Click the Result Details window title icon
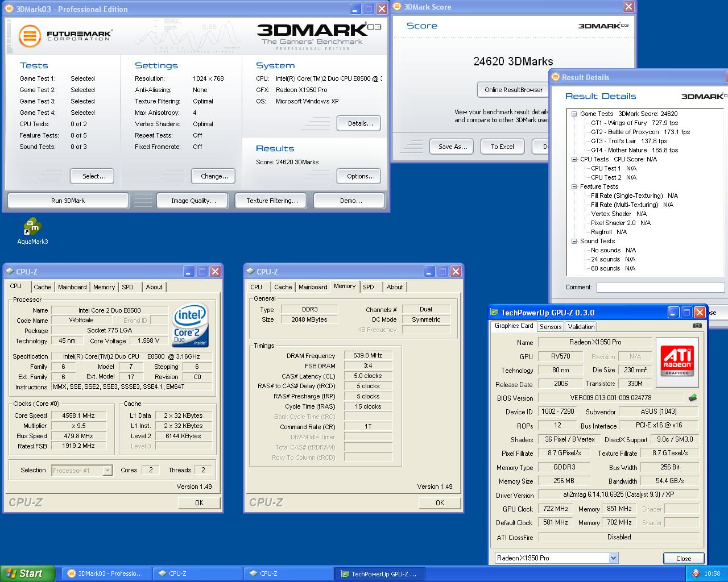728x582 pixels. (555, 77)
